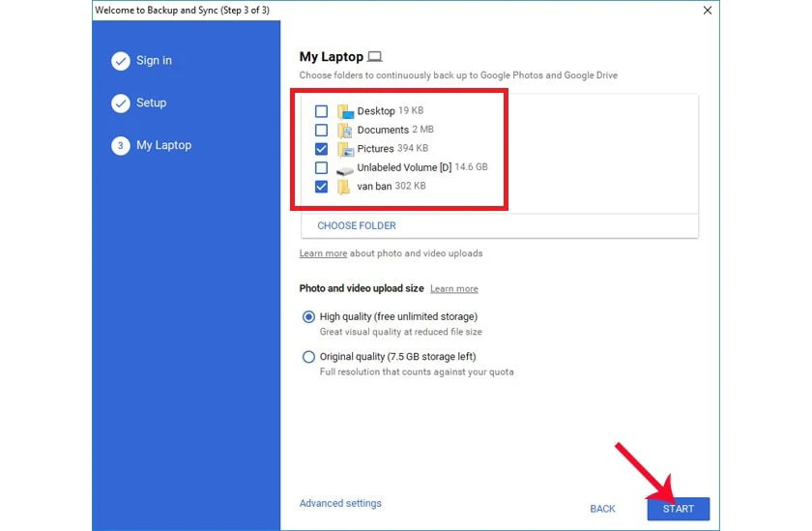The width and height of the screenshot is (812, 531).
Task: Click 'Great visual quality at reduced file size'
Action: click(x=401, y=332)
